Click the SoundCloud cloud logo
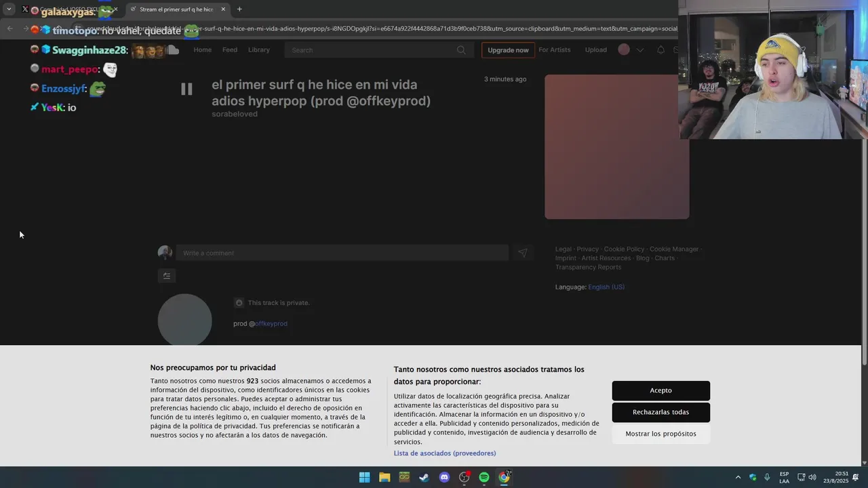The height and width of the screenshot is (488, 868). click(173, 49)
